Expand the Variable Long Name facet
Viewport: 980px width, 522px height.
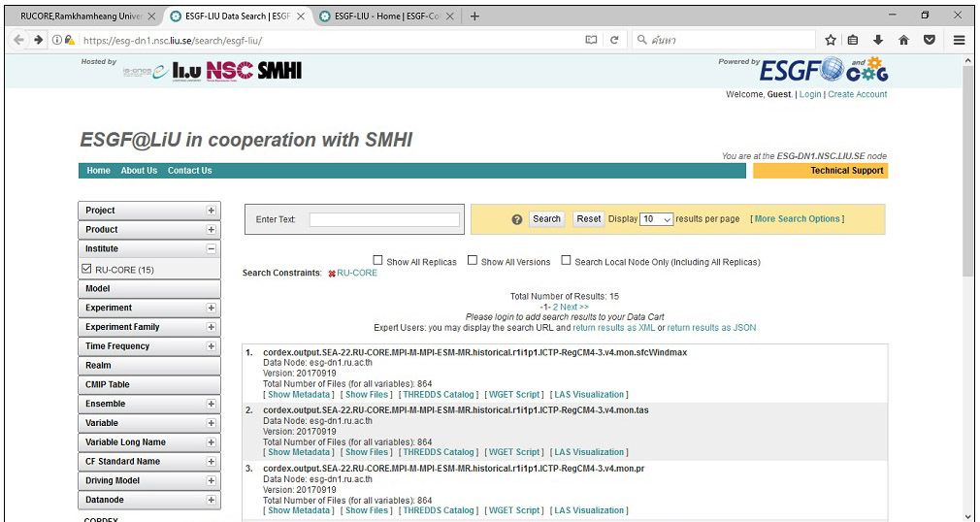point(212,442)
